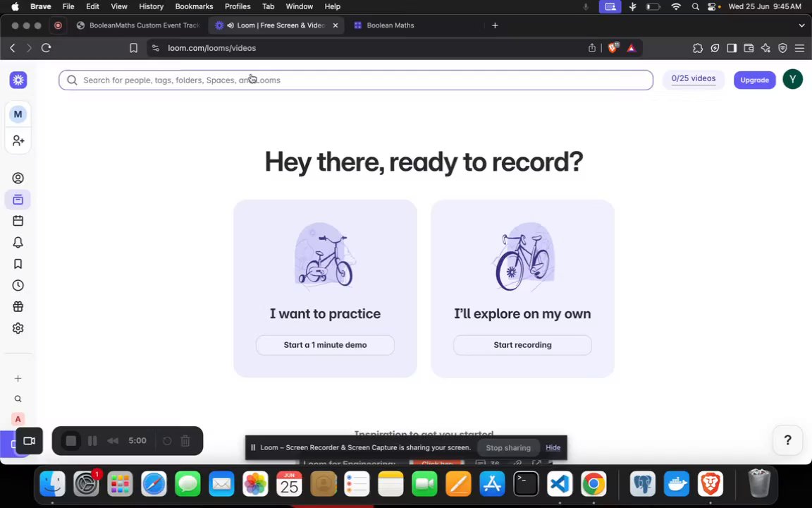Open a new browser tab
The height and width of the screenshot is (508, 812).
[495, 25]
